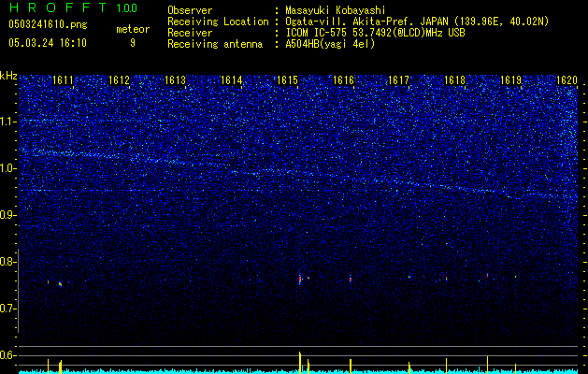This screenshot has height=374, width=588.
Task: Click the 1620 time axis label
Action: 566,79
